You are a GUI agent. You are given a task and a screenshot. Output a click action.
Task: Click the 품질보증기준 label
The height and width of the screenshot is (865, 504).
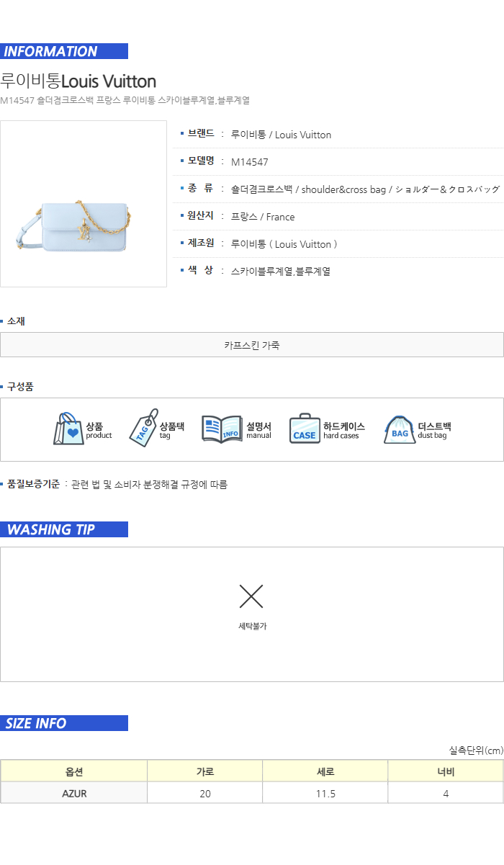tap(33, 485)
